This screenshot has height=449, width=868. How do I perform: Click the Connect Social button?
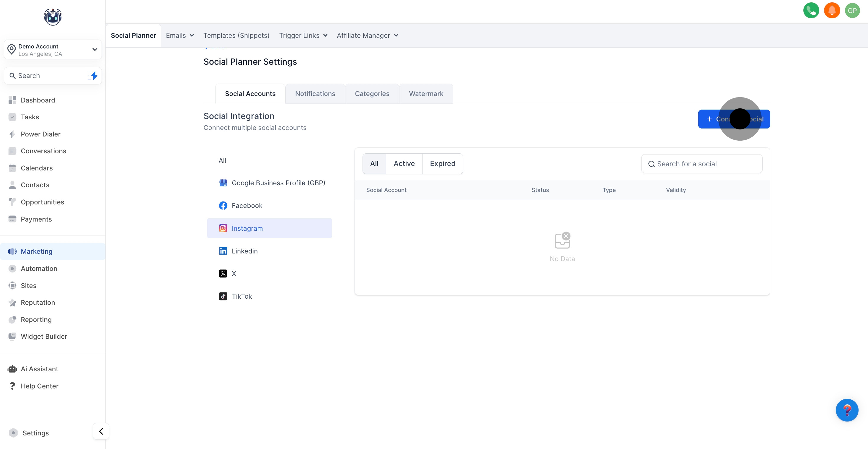(x=734, y=119)
